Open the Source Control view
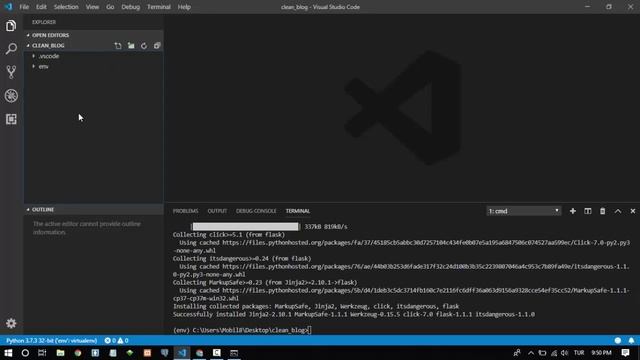Screen dimensions: 640x360 [11, 72]
